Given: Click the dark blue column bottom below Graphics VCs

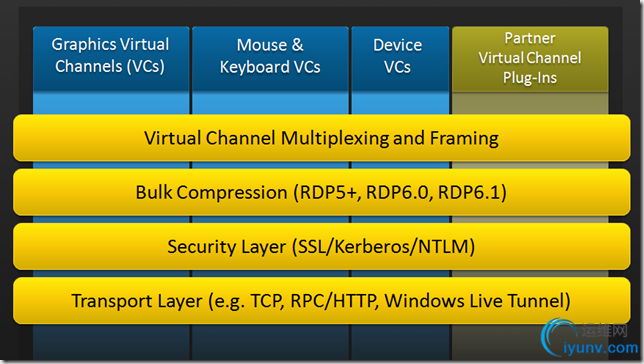Looking at the screenshot, I should (x=111, y=342).
